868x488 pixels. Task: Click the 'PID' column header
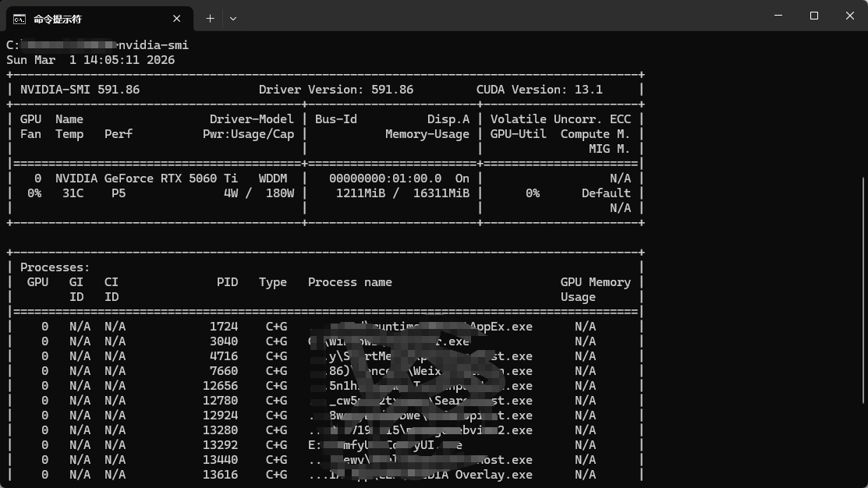[227, 282]
